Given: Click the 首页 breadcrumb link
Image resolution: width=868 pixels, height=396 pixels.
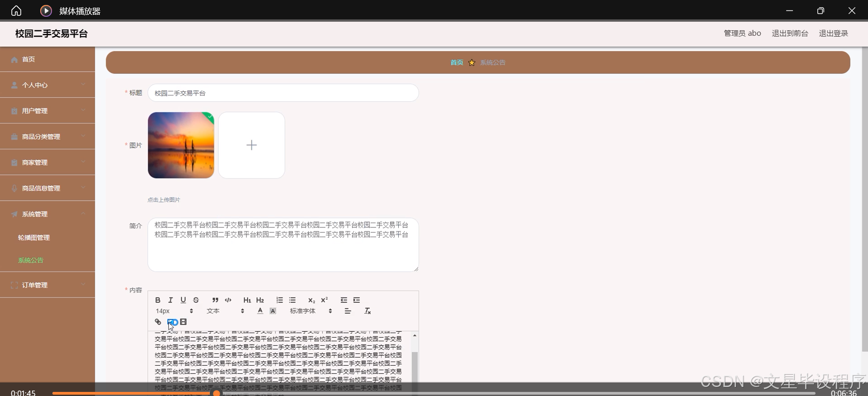Looking at the screenshot, I should (457, 62).
